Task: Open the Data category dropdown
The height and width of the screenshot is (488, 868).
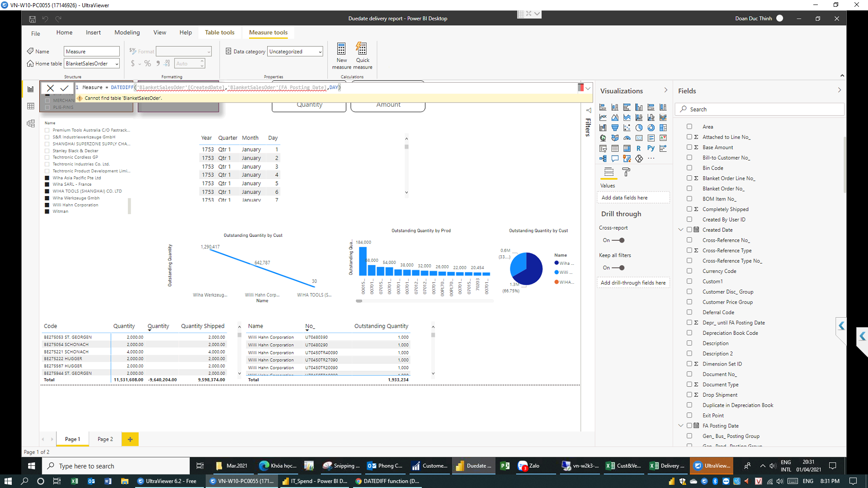Action: point(320,52)
